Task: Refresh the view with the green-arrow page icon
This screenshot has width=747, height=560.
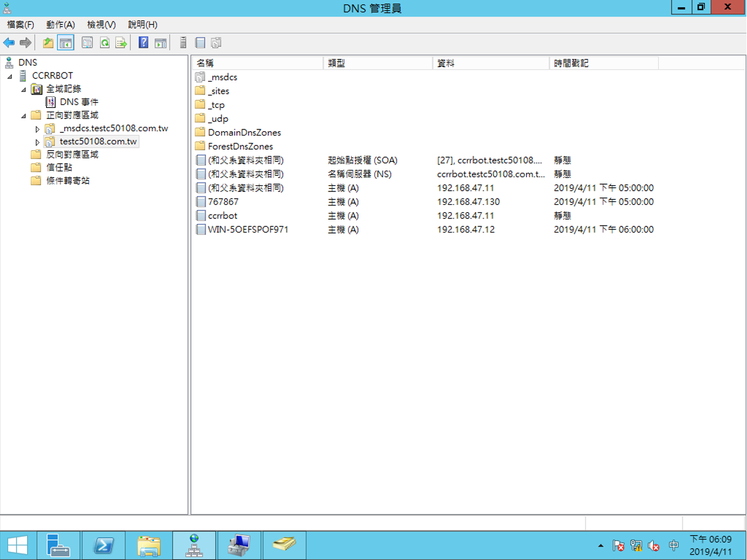Action: (104, 43)
